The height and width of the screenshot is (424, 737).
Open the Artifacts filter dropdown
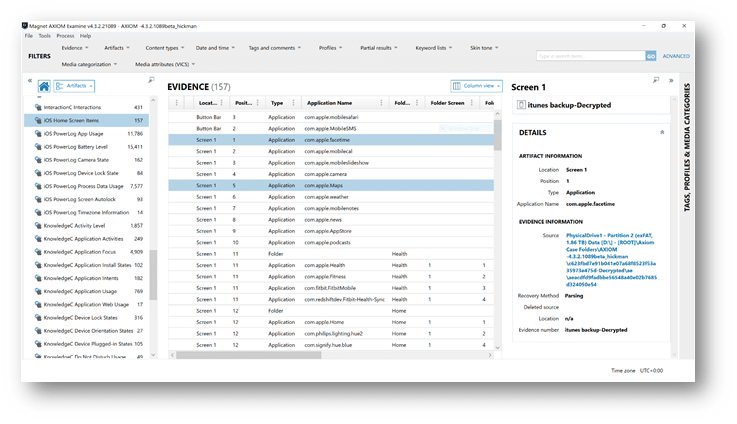click(x=117, y=48)
